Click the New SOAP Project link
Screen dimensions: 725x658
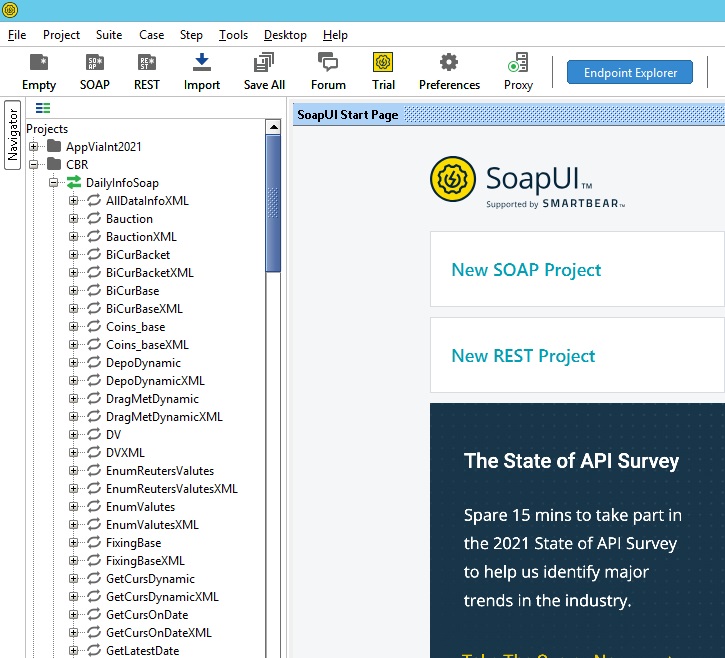pyautogui.click(x=526, y=270)
